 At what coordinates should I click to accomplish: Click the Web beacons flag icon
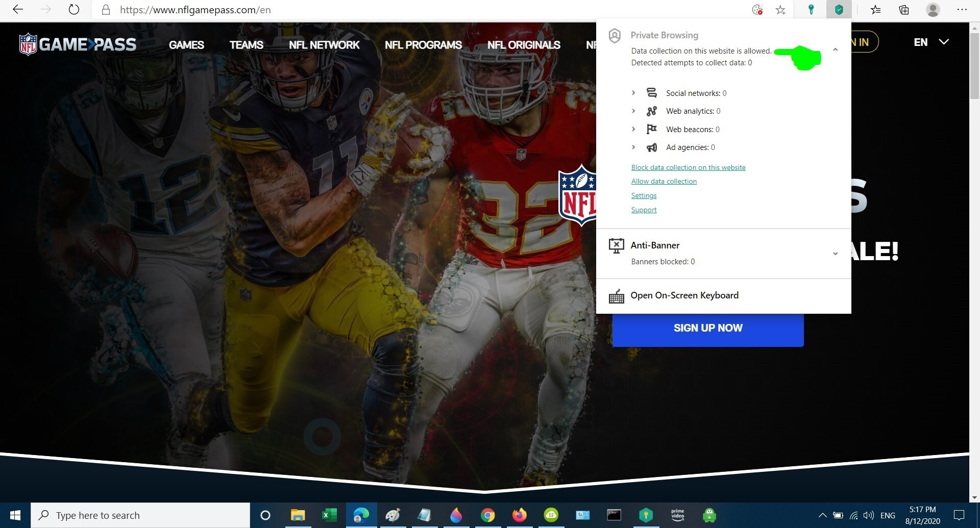click(652, 129)
